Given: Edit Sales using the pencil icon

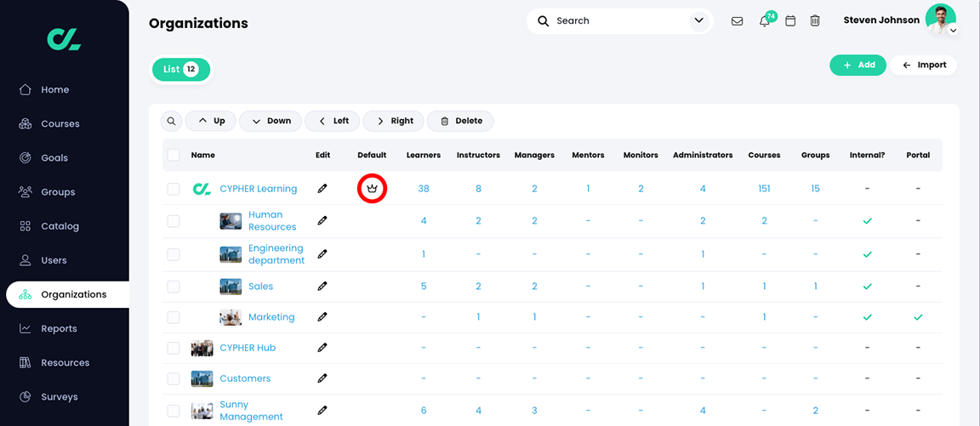Looking at the screenshot, I should tap(322, 286).
